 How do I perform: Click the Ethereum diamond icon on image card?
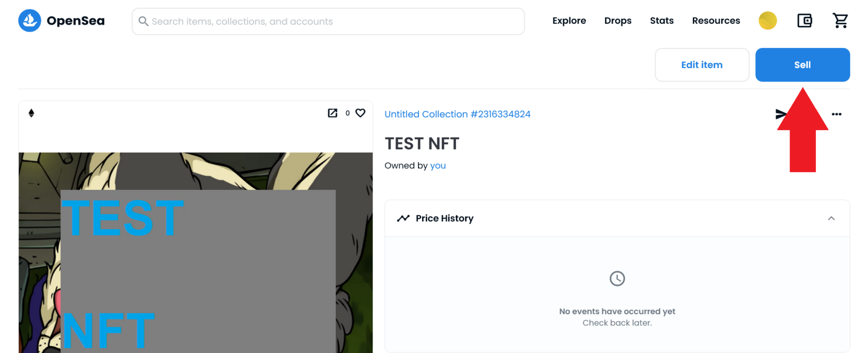point(32,113)
